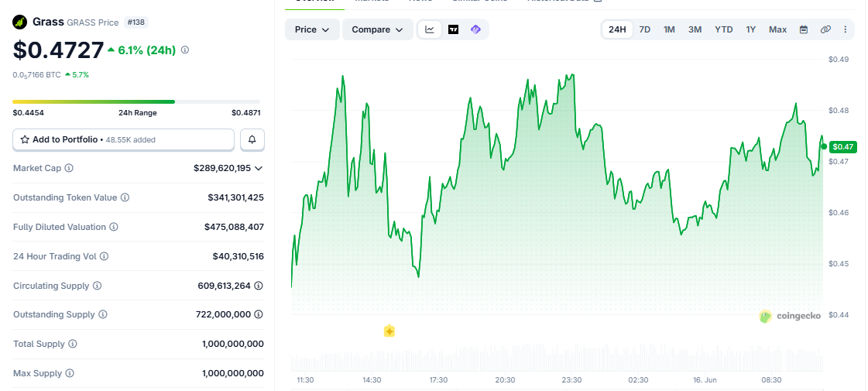Open 24 Hour Trading Vol info icon
This screenshot has width=868, height=391.
[x=104, y=256]
